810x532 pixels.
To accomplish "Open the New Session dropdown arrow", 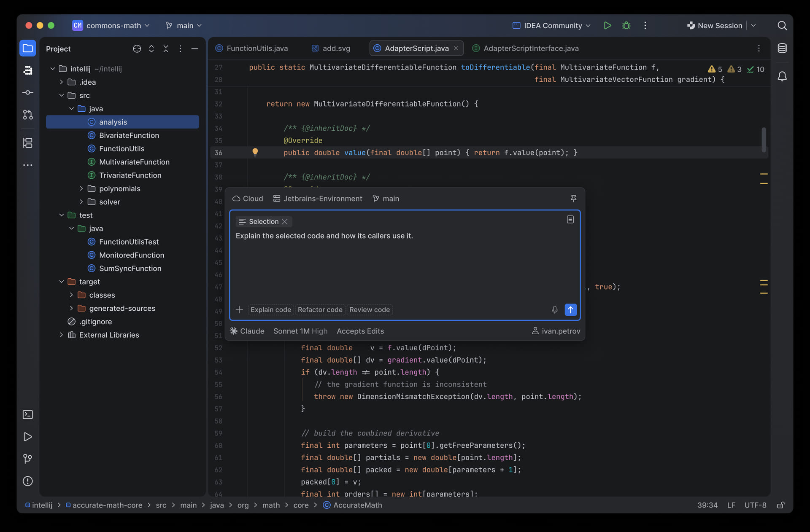I will [x=753, y=26].
